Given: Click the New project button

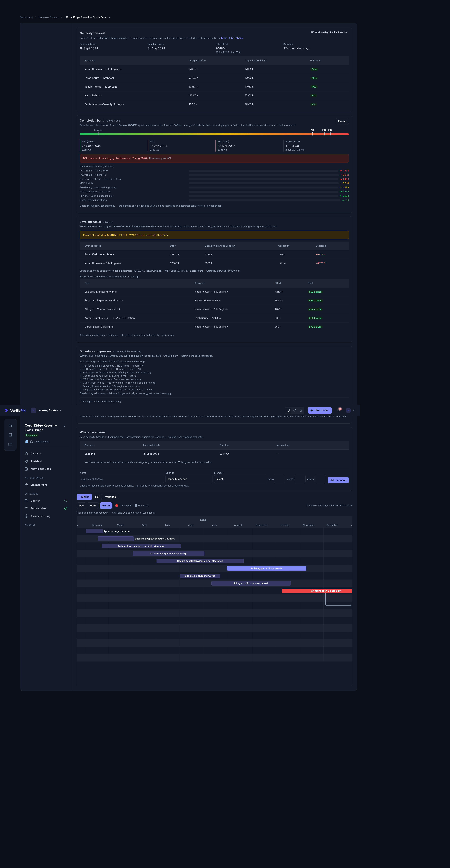Looking at the screenshot, I should coord(320,410).
